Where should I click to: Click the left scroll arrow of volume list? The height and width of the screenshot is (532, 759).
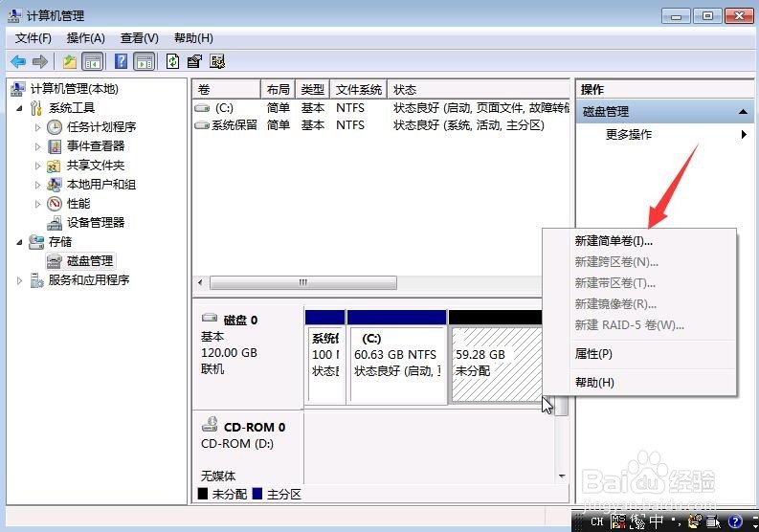(200, 282)
